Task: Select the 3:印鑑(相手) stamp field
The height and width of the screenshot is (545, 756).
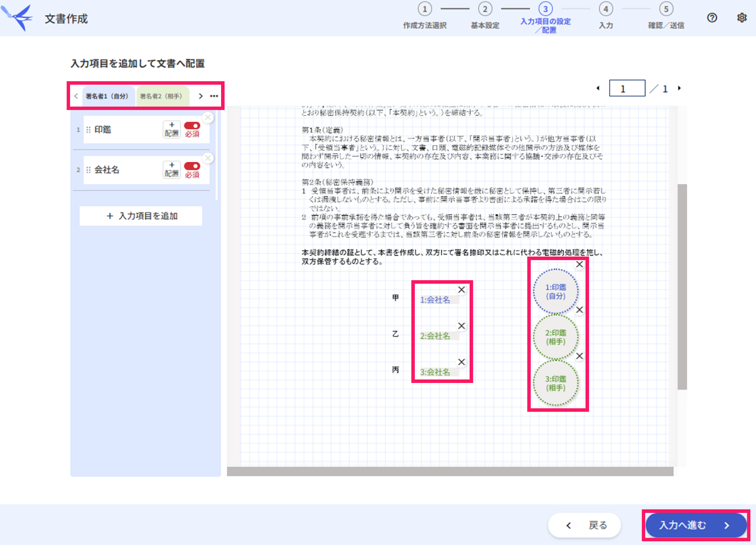Action: coord(556,383)
